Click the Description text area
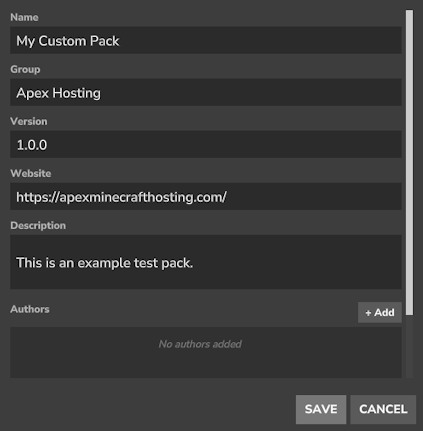 (x=206, y=262)
